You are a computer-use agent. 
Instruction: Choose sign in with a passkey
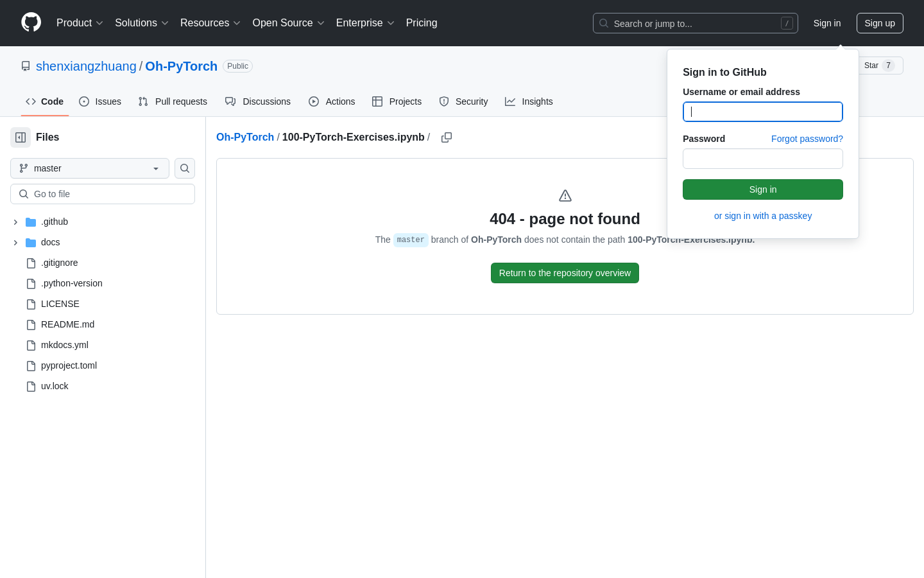[763, 216]
